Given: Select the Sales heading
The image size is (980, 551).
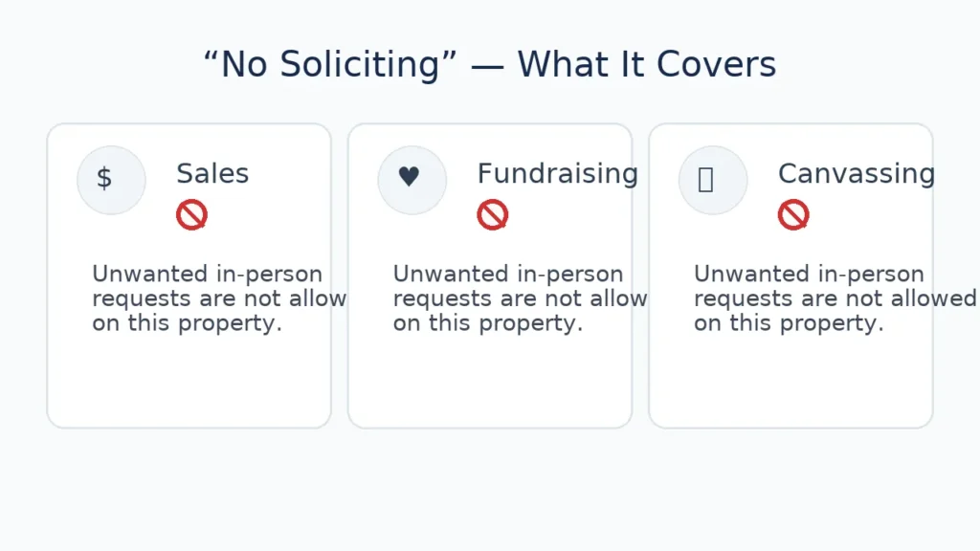Looking at the screenshot, I should [x=212, y=174].
